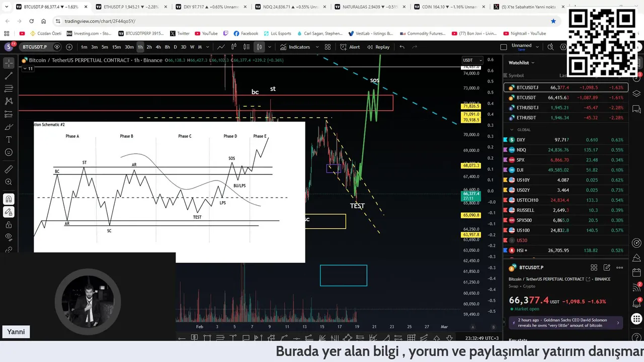Collapse the 11 indicators legend toggle

[28, 68]
